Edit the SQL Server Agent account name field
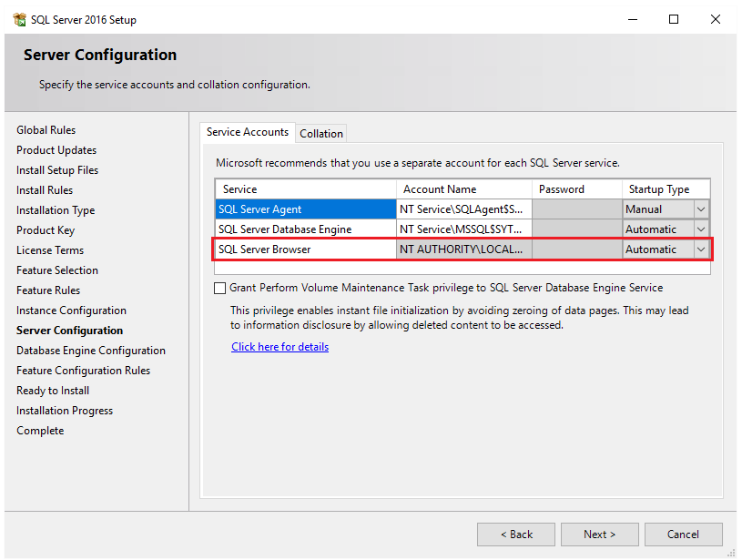The image size is (742, 560). (x=463, y=209)
